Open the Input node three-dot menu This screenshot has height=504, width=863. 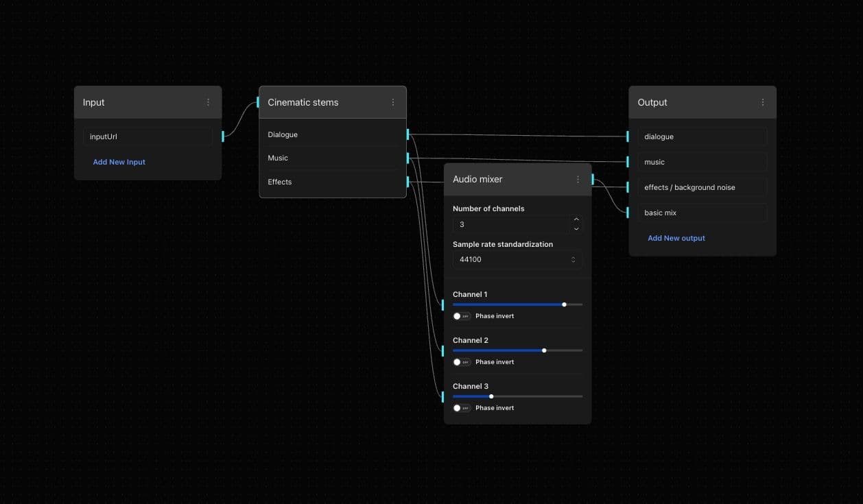tap(209, 102)
